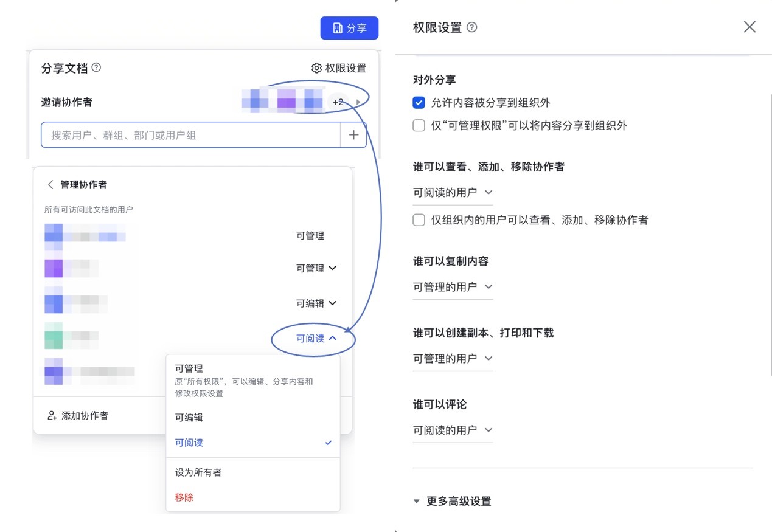The width and height of the screenshot is (772, 532).
Task: Click the +2 collaborator avatars expander
Action: [x=344, y=102]
